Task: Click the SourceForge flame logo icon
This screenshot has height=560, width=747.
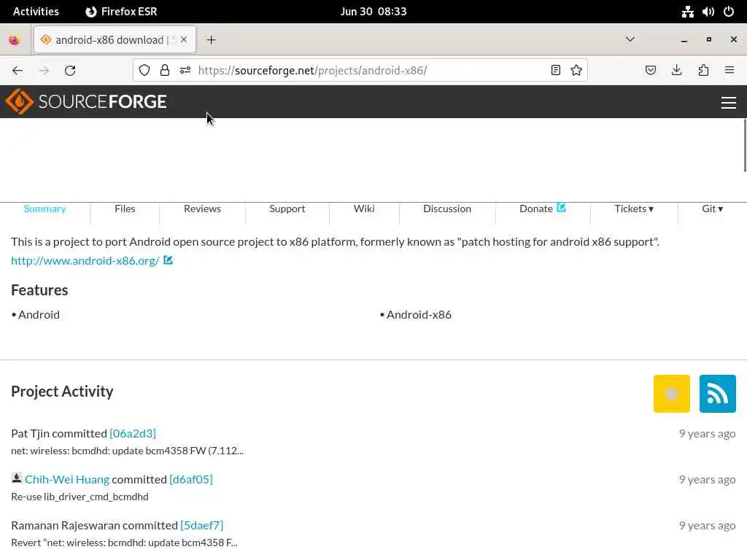Action: coord(19,101)
